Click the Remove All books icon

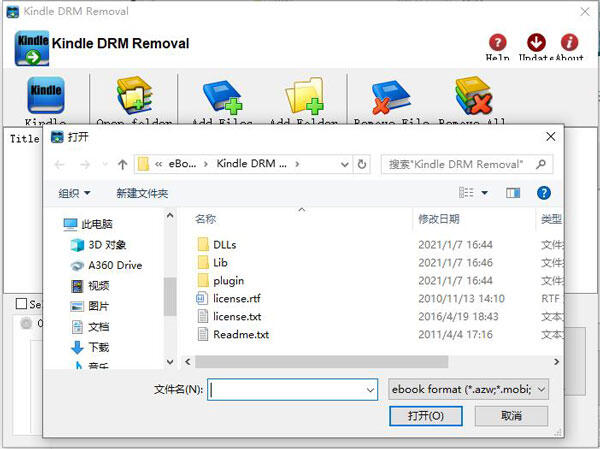pyautogui.click(x=473, y=95)
